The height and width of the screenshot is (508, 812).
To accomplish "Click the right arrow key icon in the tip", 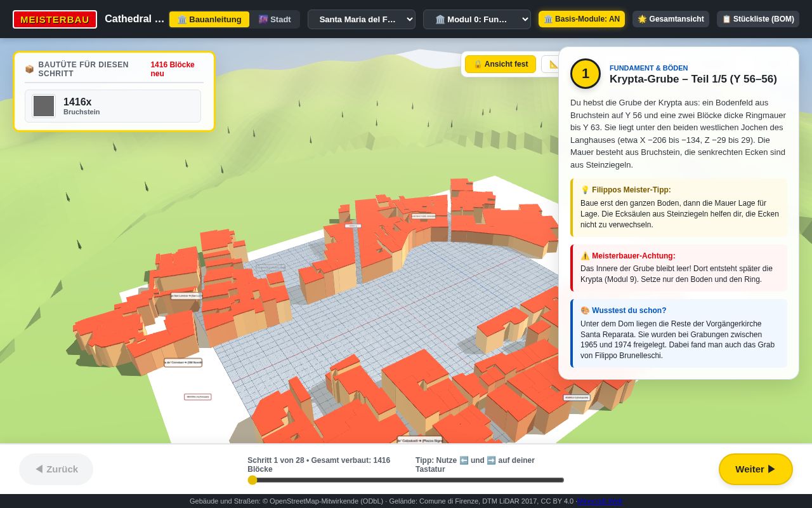I will (x=491, y=460).
